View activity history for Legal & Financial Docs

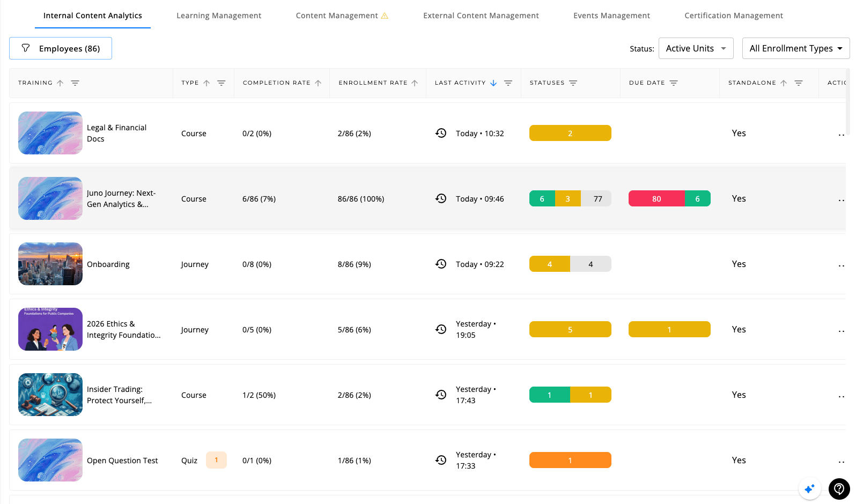click(441, 133)
